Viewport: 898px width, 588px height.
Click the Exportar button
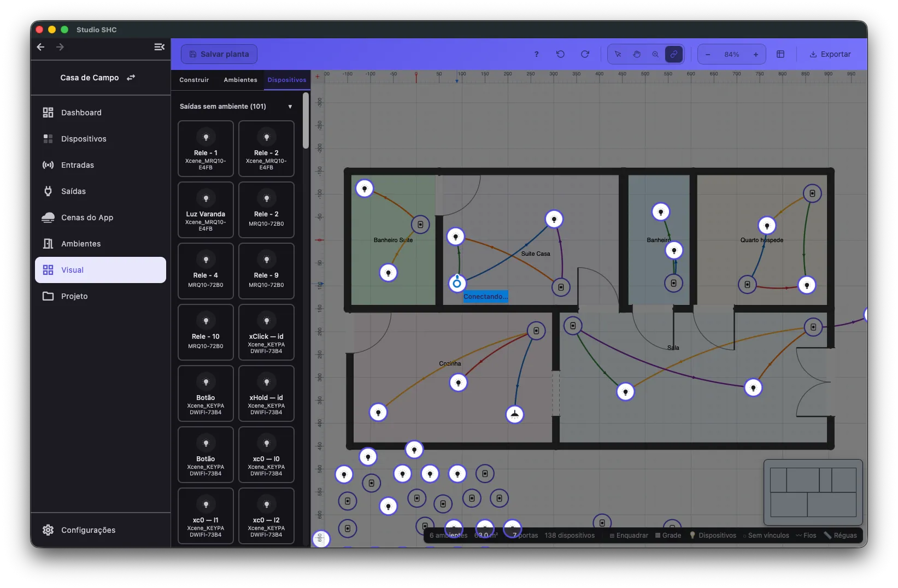click(x=830, y=54)
